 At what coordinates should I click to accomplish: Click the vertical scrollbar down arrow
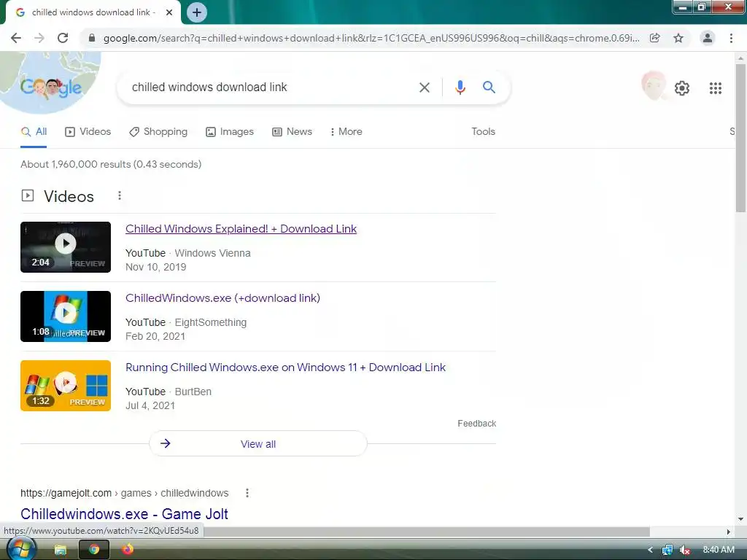pos(740,519)
